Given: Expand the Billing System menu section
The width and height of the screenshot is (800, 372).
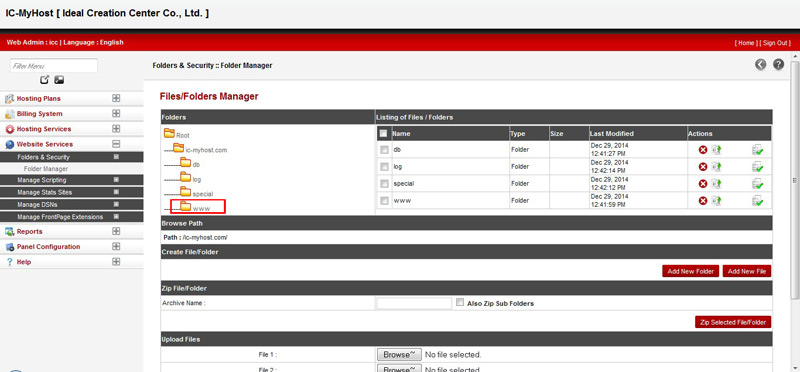Looking at the screenshot, I should point(116,113).
